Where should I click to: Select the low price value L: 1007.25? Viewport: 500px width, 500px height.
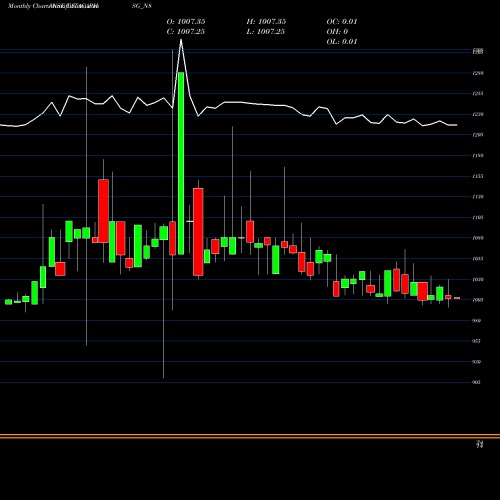(266, 32)
